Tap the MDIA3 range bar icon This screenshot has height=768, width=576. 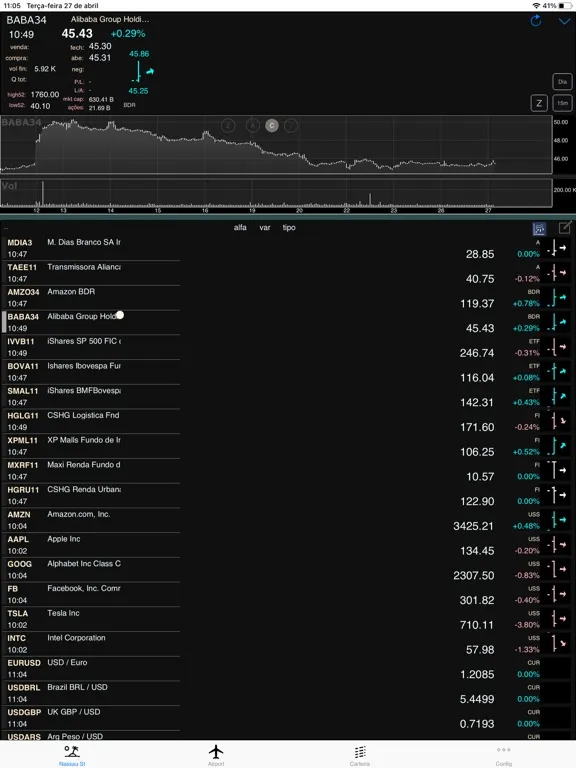coord(557,248)
